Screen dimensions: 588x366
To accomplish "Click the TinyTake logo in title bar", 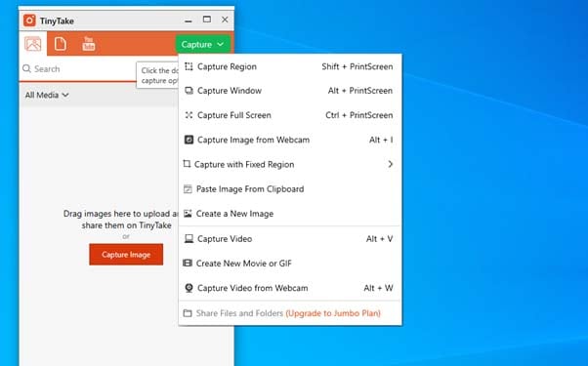I will pos(29,20).
